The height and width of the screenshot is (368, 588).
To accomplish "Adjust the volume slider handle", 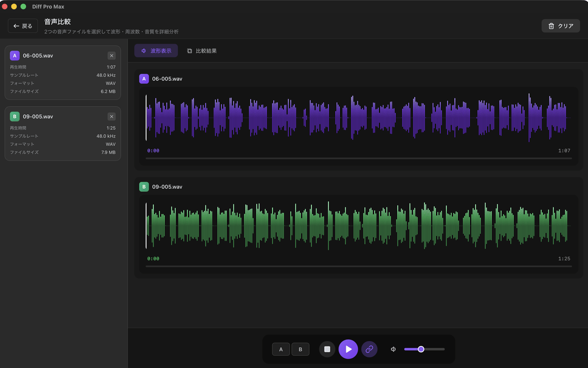I will [421, 349].
